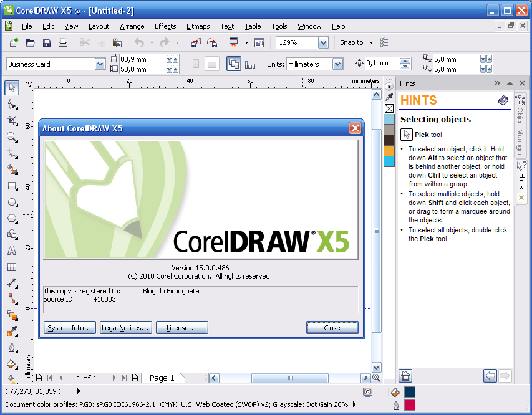Open the File menu

pos(27,26)
